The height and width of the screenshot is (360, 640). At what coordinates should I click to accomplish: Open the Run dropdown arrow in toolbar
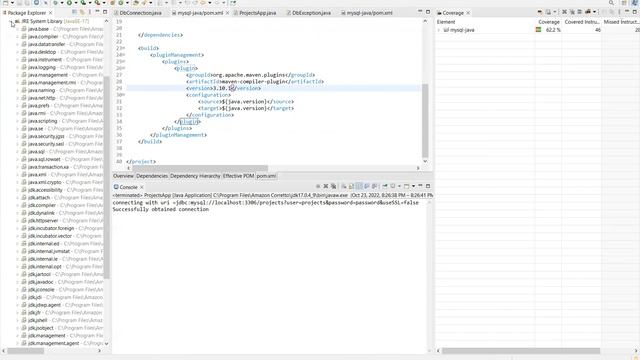pos(75,2)
